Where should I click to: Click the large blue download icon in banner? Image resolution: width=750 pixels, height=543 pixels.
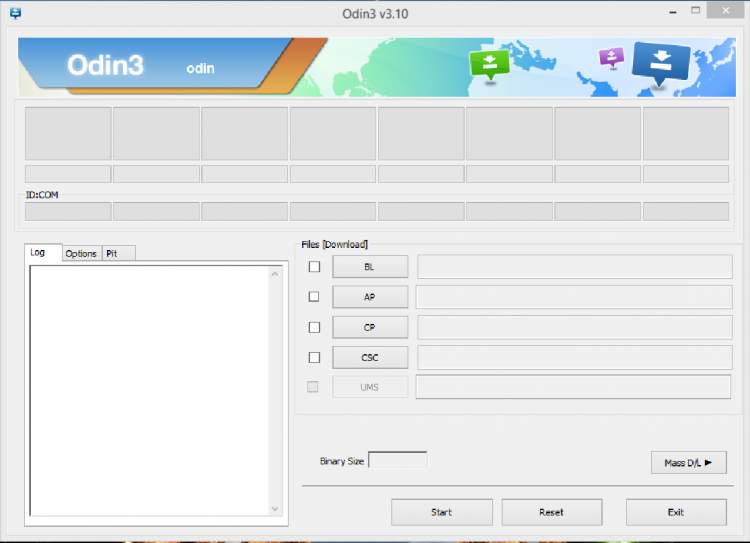click(x=661, y=64)
